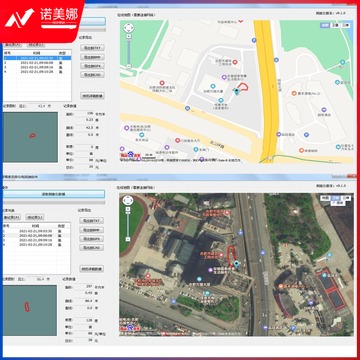Click the pan compass control on satellite map
The height and width of the screenshot is (360, 360).
tap(128, 200)
